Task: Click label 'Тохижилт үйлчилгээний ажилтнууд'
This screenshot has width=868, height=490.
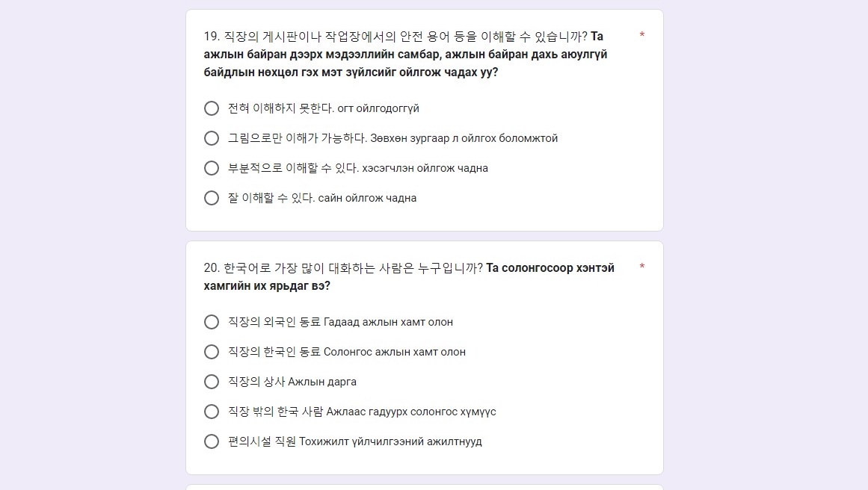Action: pyautogui.click(x=391, y=441)
